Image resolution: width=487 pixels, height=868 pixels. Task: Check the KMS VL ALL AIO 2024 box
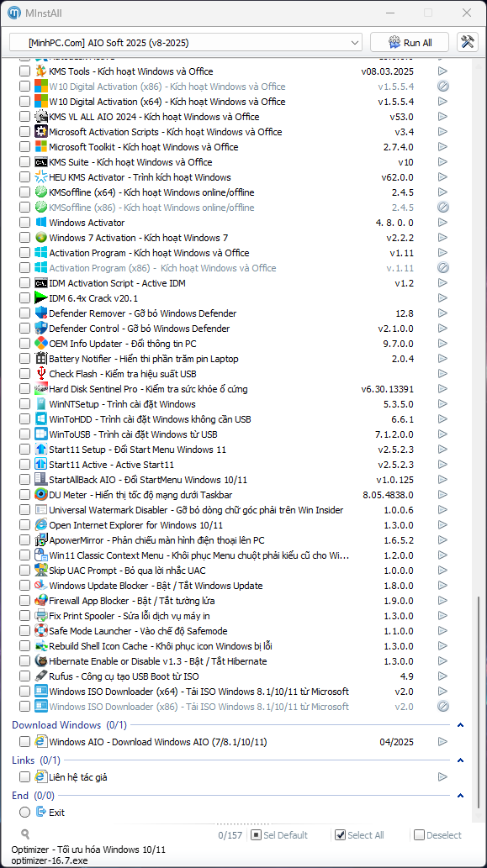pos(25,117)
